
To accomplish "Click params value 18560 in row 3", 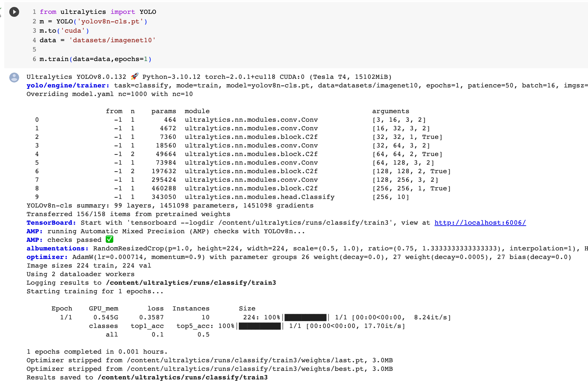I will [x=166, y=145].
